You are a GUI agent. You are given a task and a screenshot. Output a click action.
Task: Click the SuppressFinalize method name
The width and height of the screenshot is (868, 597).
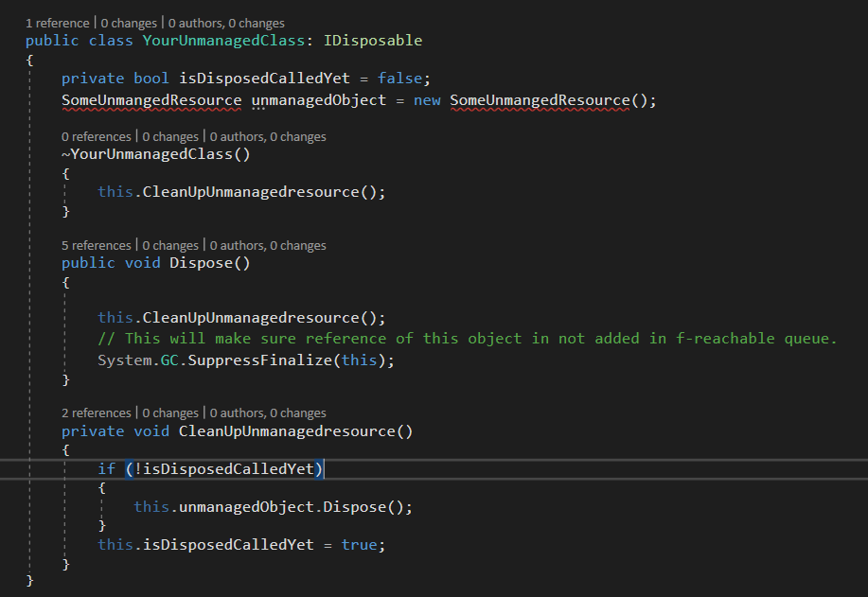point(259,360)
